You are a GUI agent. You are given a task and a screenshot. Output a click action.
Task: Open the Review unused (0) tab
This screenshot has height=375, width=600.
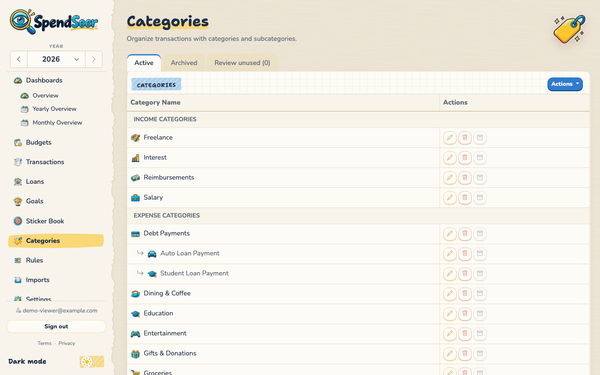[x=242, y=63]
